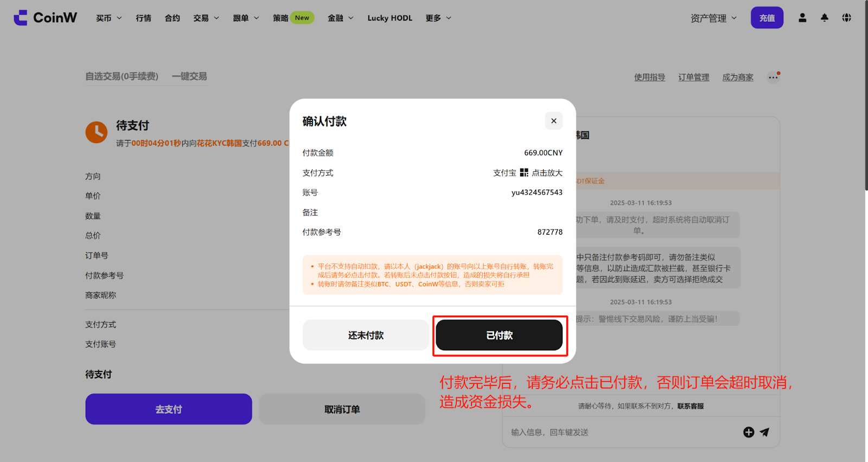The image size is (868, 462).
Task: Click the account value yu4324567543
Action: coord(537,193)
